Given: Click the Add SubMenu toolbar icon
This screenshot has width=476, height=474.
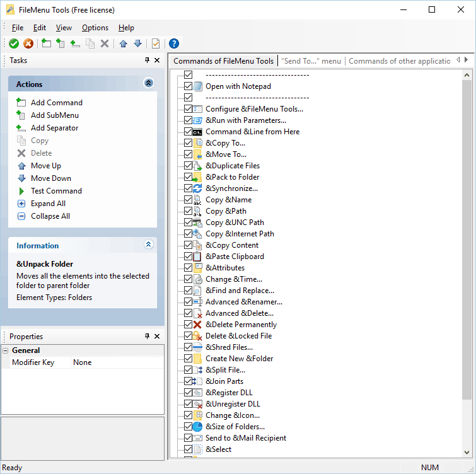Looking at the screenshot, I should (x=61, y=43).
